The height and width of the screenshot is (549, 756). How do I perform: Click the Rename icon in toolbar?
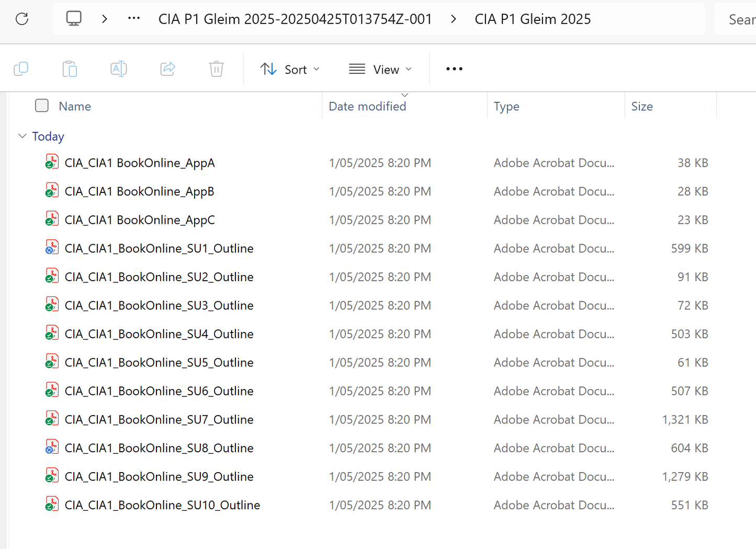coord(119,69)
